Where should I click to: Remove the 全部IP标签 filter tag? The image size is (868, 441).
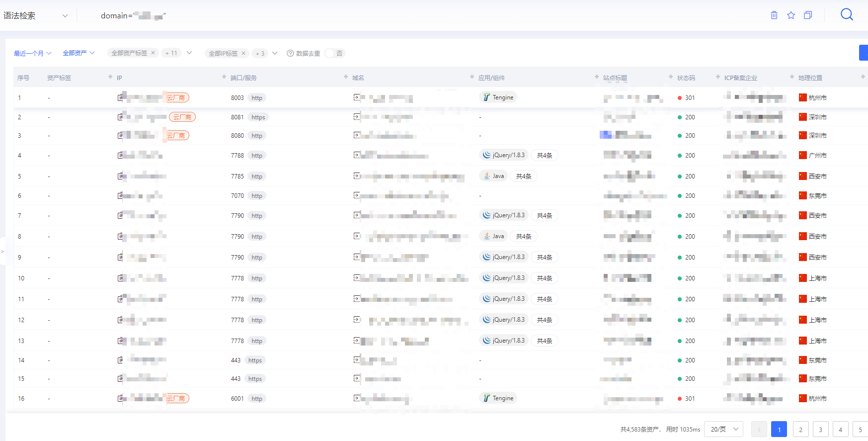click(x=243, y=53)
